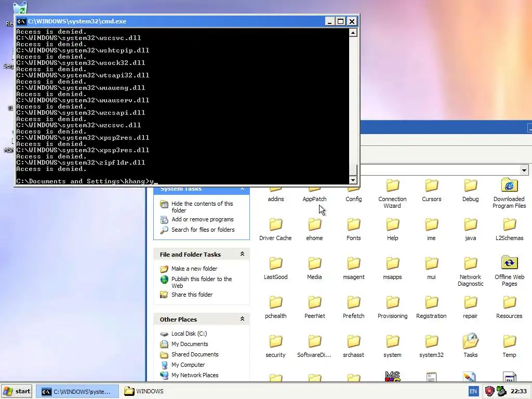Viewport: 532px width, 399px height.
Task: Select the Provisioning folder
Action: 392,308
